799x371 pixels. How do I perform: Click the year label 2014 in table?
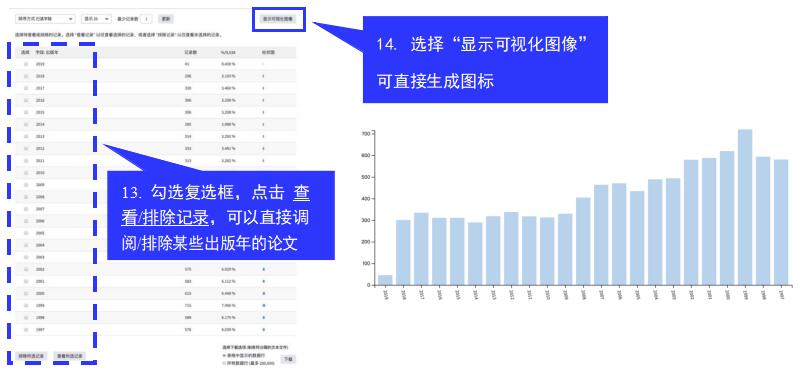coord(40,125)
